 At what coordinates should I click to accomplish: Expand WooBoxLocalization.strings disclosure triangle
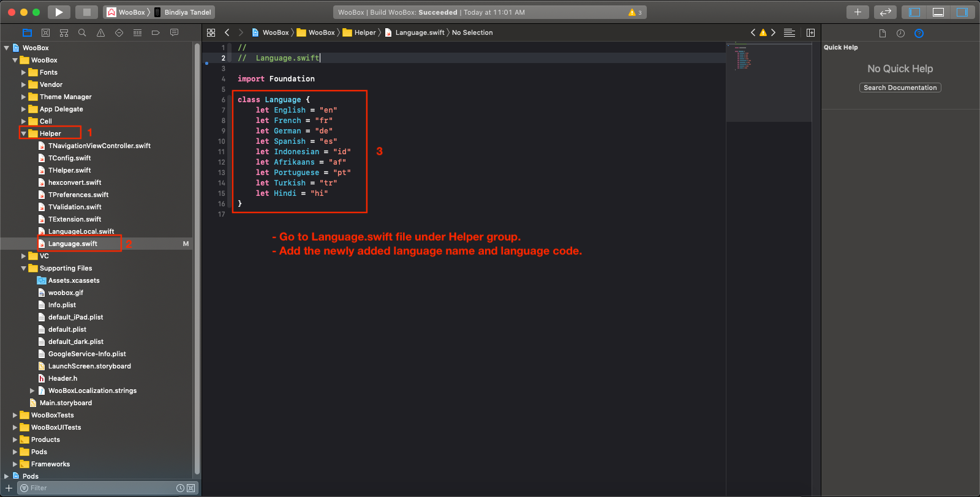(x=32, y=390)
